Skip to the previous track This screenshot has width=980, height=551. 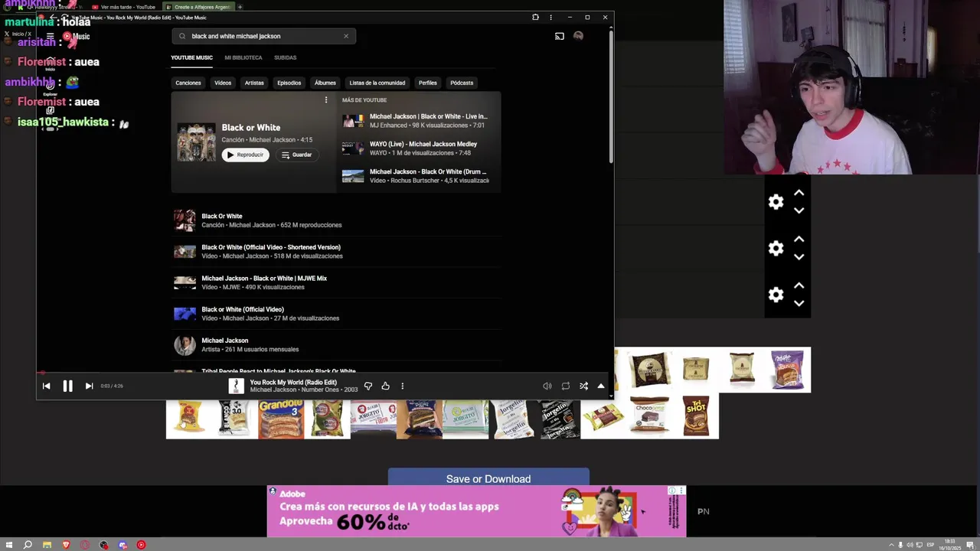click(46, 386)
